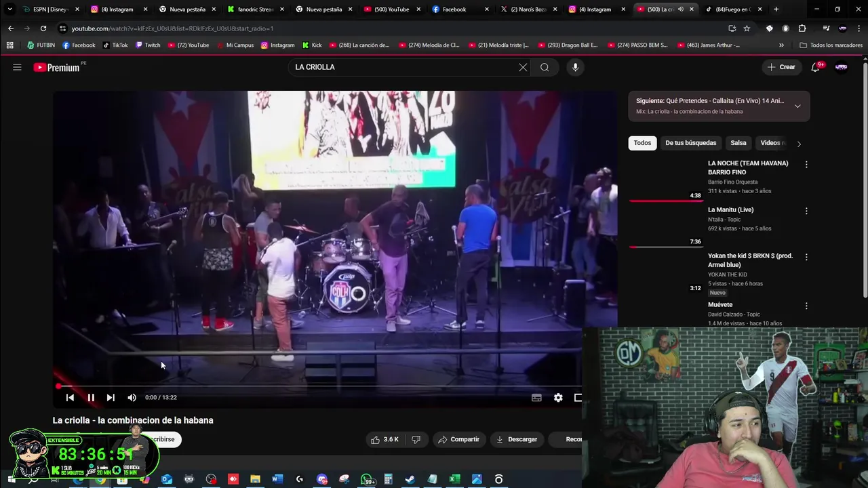The image size is (868, 488).
Task: Open File Explorer from the taskbar
Action: coord(255,479)
